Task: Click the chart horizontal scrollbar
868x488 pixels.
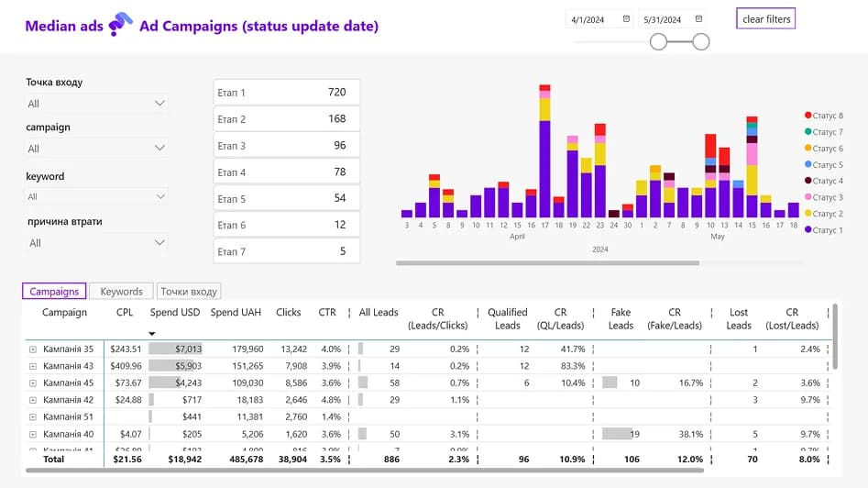Action: coord(547,263)
